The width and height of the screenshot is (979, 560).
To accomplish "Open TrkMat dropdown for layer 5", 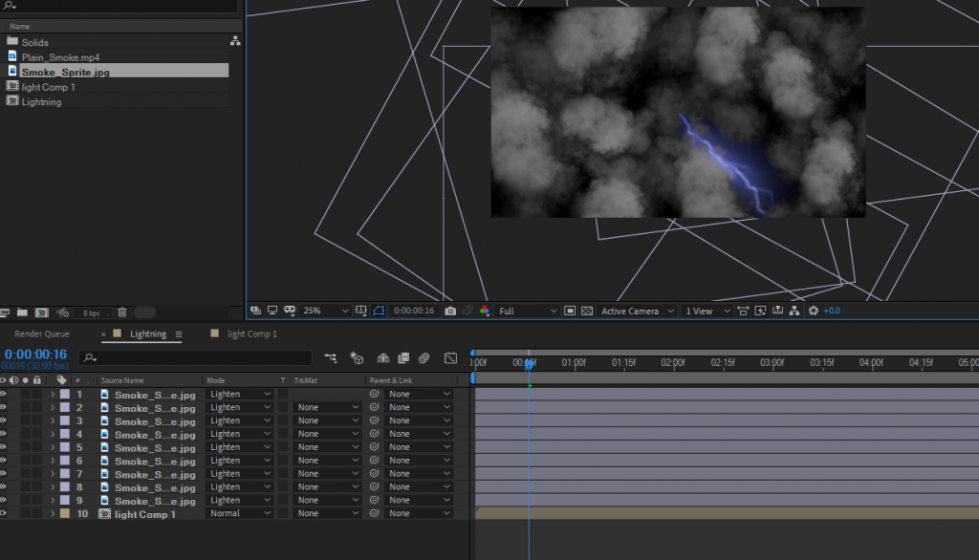I will click(328, 447).
